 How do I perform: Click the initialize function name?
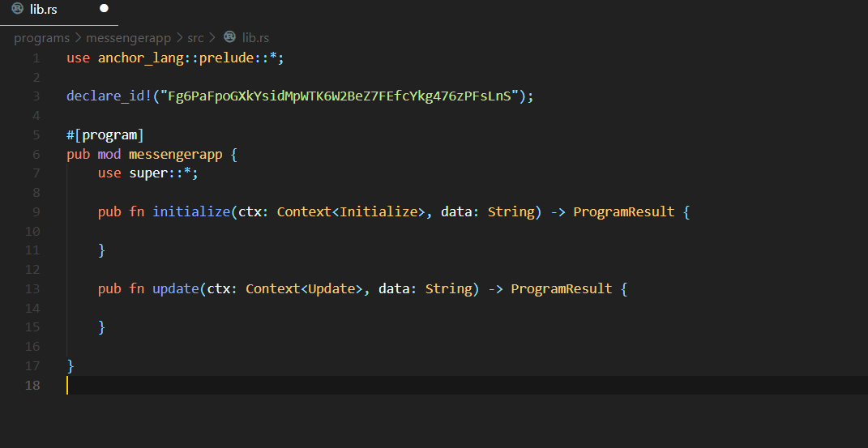[x=191, y=211]
